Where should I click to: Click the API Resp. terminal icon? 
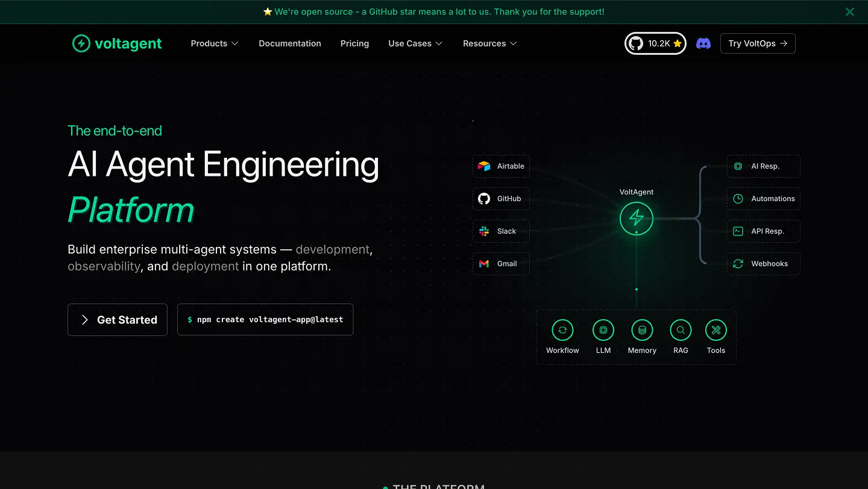[x=738, y=231]
